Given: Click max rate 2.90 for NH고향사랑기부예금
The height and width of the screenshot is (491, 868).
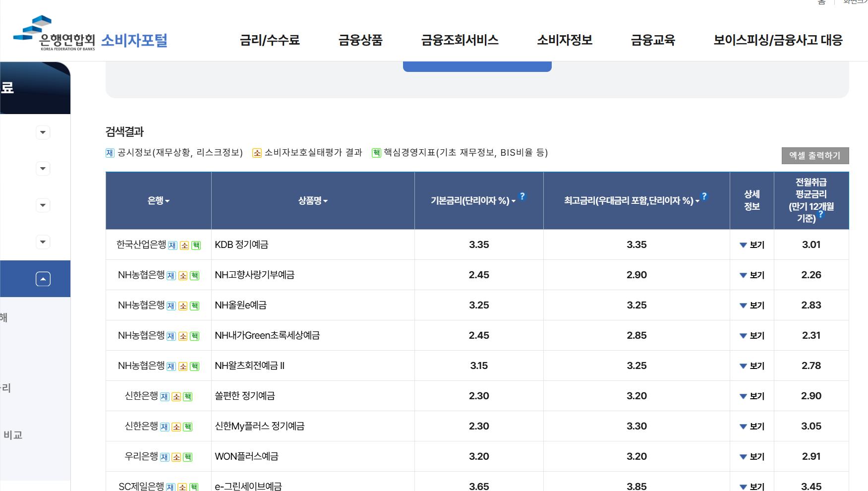Looking at the screenshot, I should 637,275.
